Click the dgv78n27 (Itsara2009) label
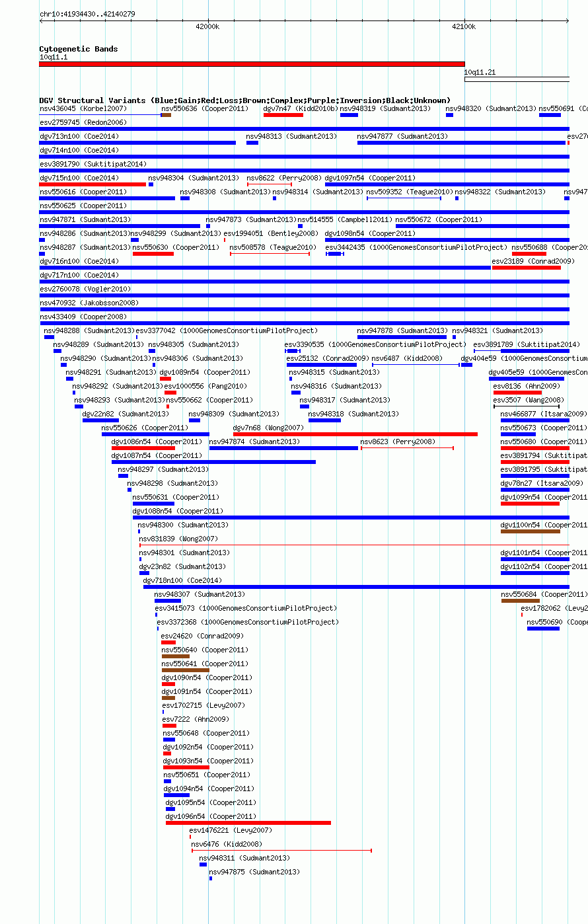 coord(542,483)
